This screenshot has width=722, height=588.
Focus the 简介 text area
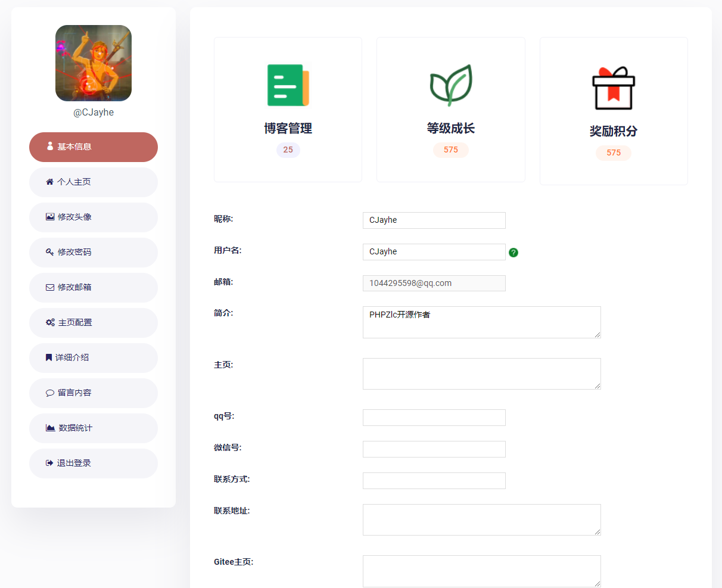pos(481,322)
